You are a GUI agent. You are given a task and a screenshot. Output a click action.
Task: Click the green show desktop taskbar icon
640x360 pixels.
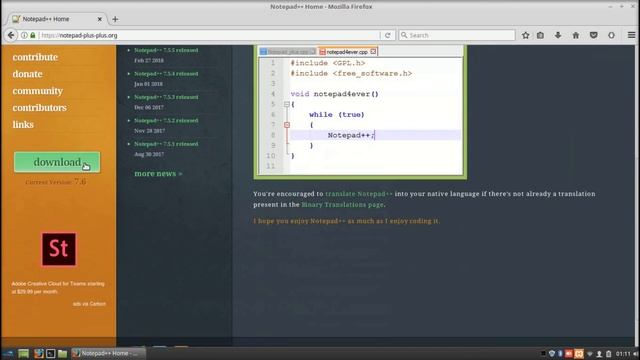pyautogui.click(x=24, y=353)
